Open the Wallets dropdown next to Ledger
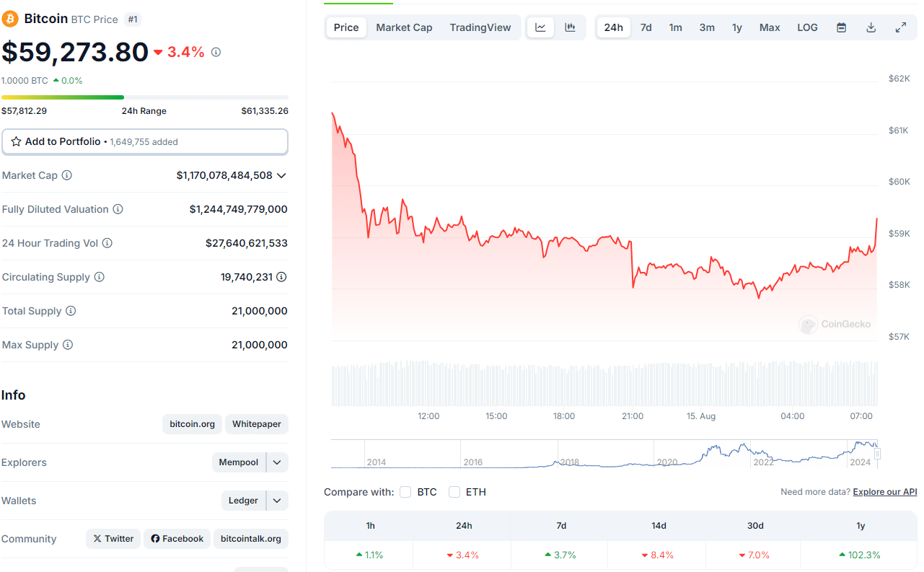This screenshot has height=572, width=924. (276, 500)
